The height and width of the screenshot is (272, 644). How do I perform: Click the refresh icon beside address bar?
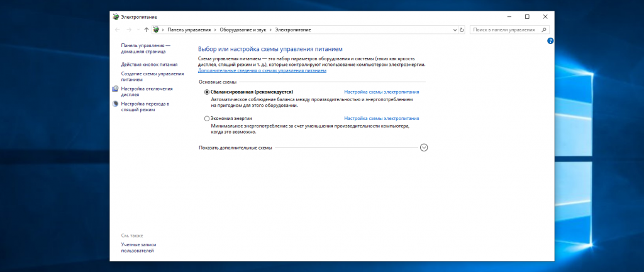point(462,30)
